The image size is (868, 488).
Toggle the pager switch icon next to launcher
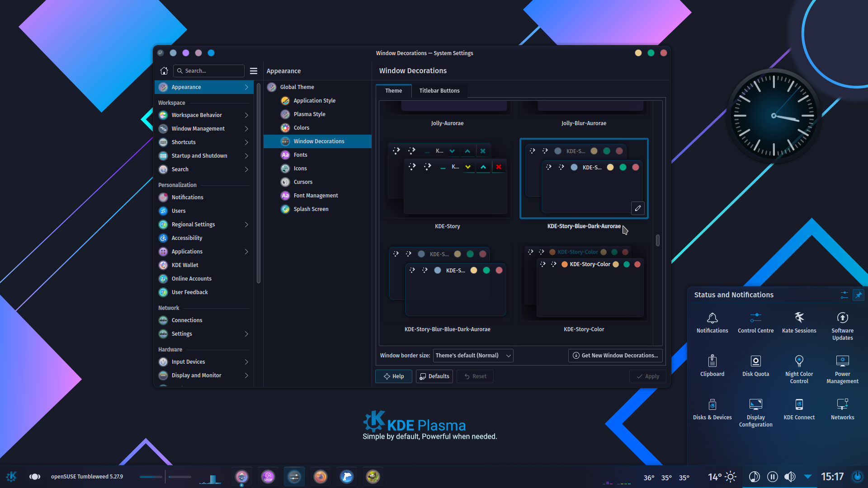click(35, 477)
